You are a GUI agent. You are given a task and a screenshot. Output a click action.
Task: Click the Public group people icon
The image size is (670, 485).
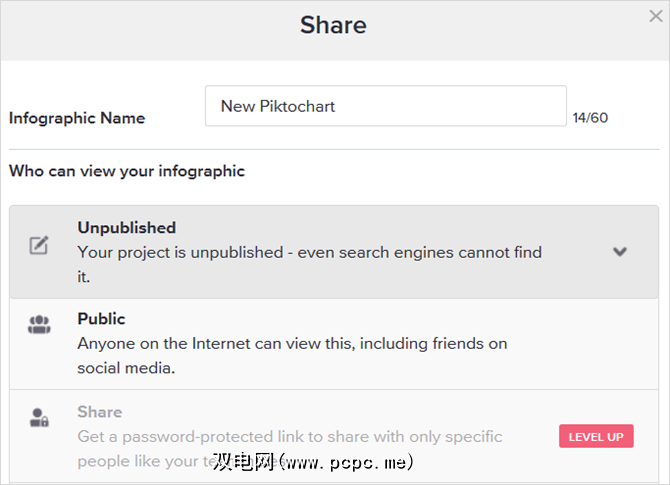pos(39,324)
